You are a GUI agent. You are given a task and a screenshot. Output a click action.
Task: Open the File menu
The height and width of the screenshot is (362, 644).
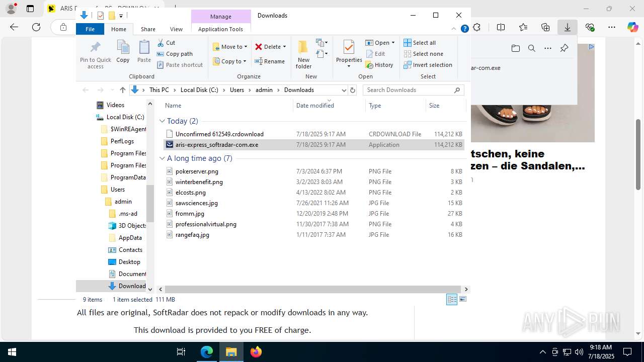point(90,29)
